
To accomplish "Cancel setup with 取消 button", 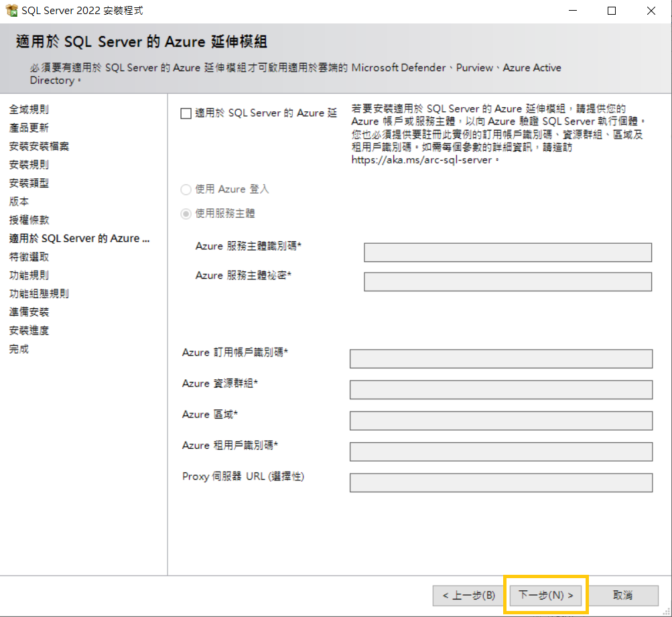I will 622,595.
